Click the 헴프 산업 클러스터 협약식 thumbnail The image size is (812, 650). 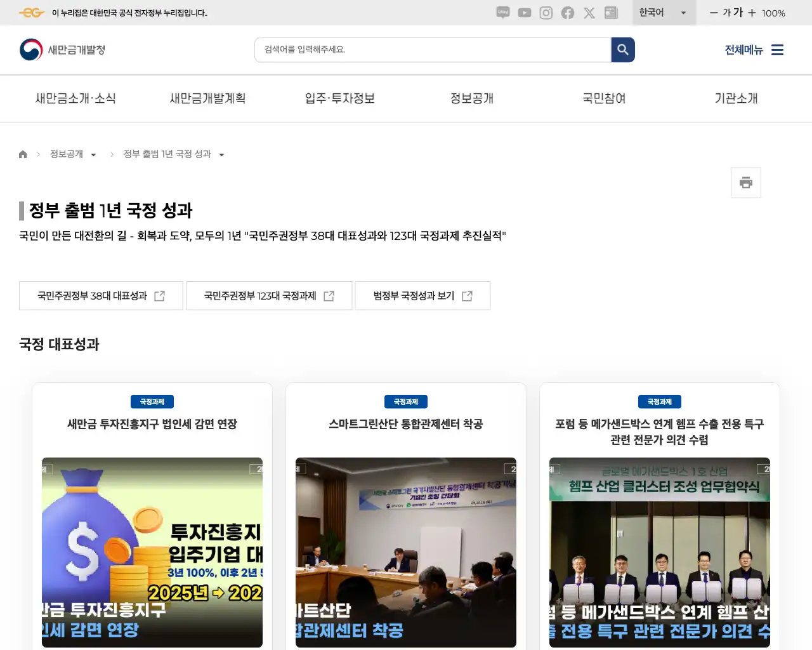point(660,552)
